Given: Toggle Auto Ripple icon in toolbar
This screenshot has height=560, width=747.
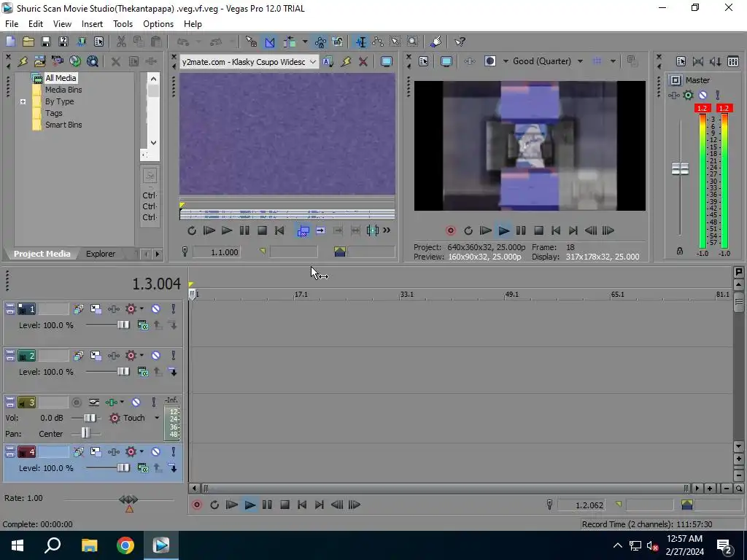Looking at the screenshot, I should click(x=290, y=42).
